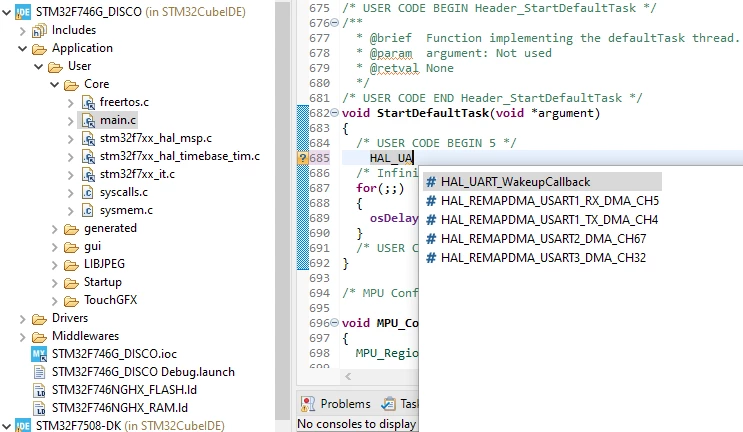The height and width of the screenshot is (432, 743).
Task: Click the editor horizontal scroll left arrow
Action: pos(348,377)
